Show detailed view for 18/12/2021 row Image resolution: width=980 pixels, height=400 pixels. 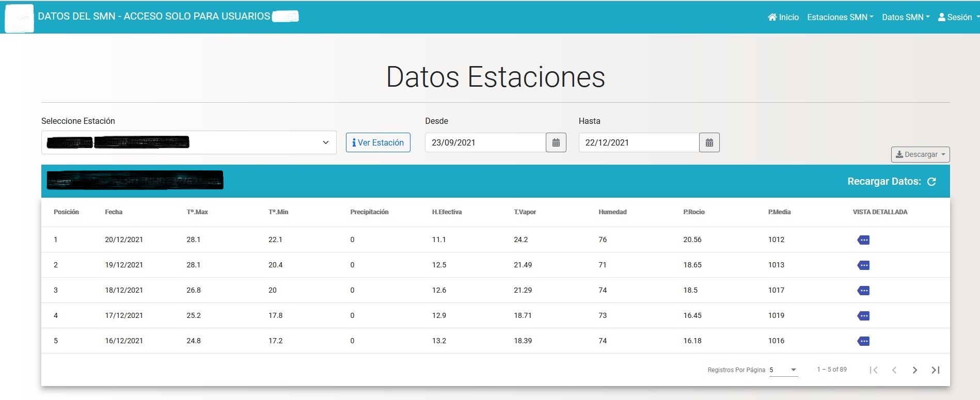pyautogui.click(x=863, y=291)
